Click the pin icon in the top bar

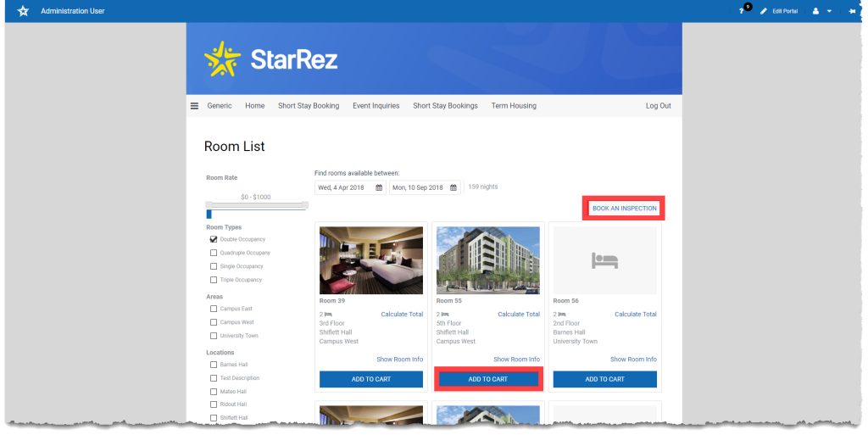pos(850,11)
